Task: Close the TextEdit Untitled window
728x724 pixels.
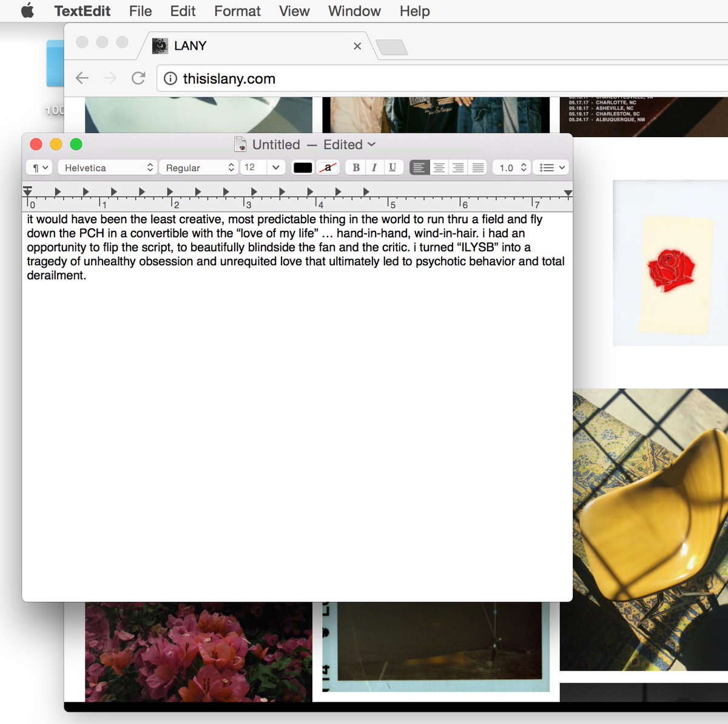Action: click(36, 144)
